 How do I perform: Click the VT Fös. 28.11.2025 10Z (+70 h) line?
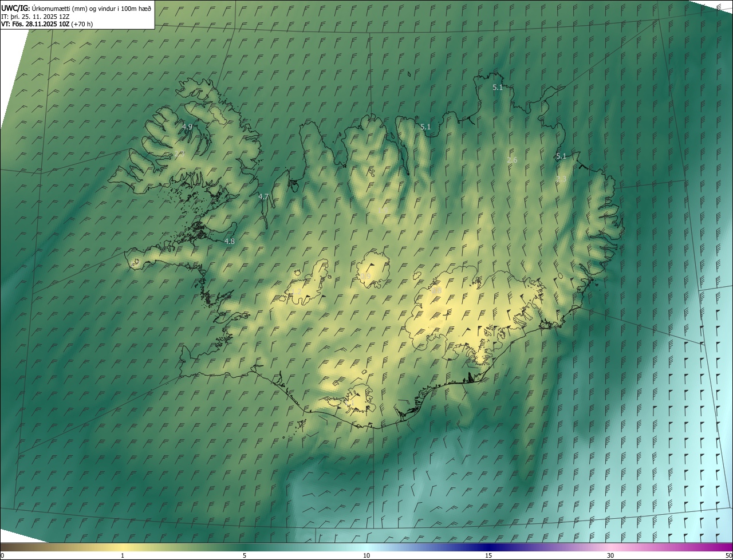47,24
